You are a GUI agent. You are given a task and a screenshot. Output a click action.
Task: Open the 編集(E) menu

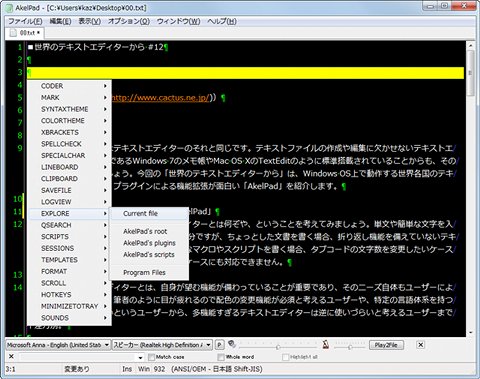[x=60, y=21]
